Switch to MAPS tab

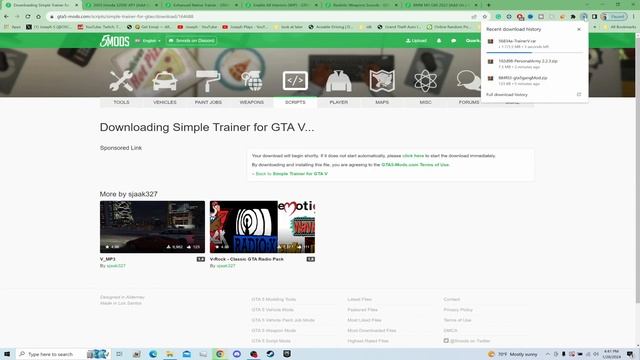pyautogui.click(x=382, y=102)
